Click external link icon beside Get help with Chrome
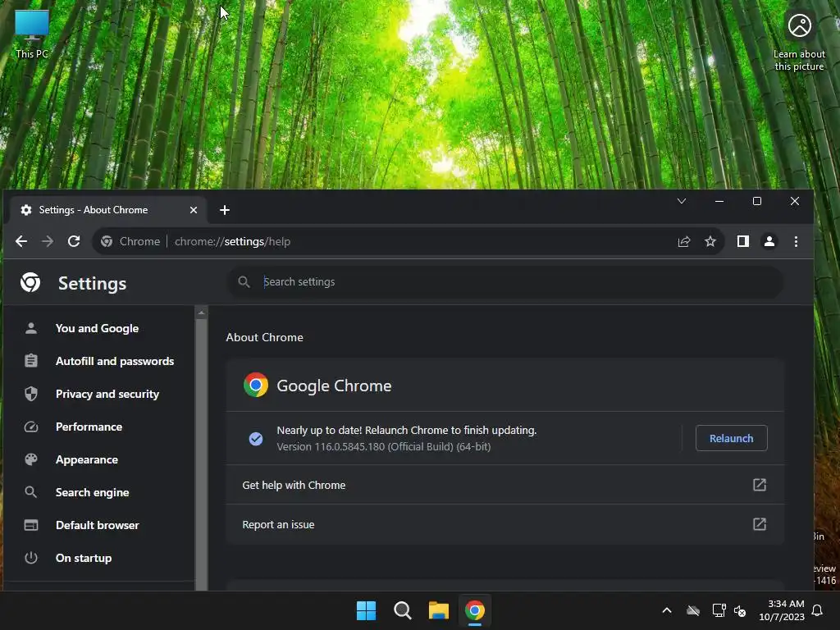This screenshot has height=630, width=840. tap(760, 485)
